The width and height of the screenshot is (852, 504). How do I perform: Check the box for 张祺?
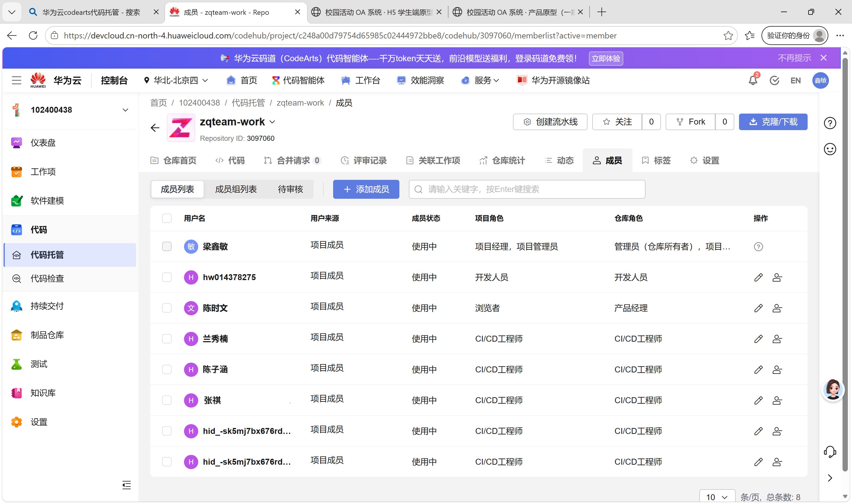click(x=167, y=400)
